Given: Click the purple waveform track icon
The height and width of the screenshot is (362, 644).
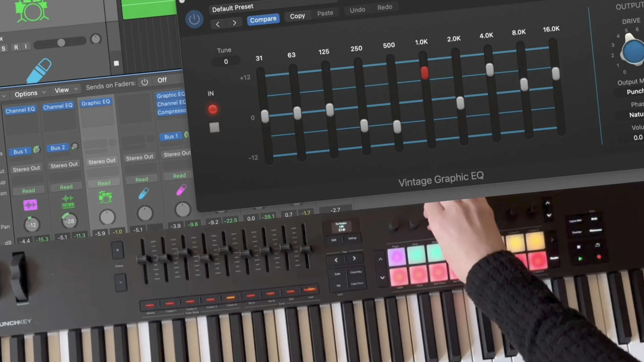Looking at the screenshot, I should [x=31, y=205].
